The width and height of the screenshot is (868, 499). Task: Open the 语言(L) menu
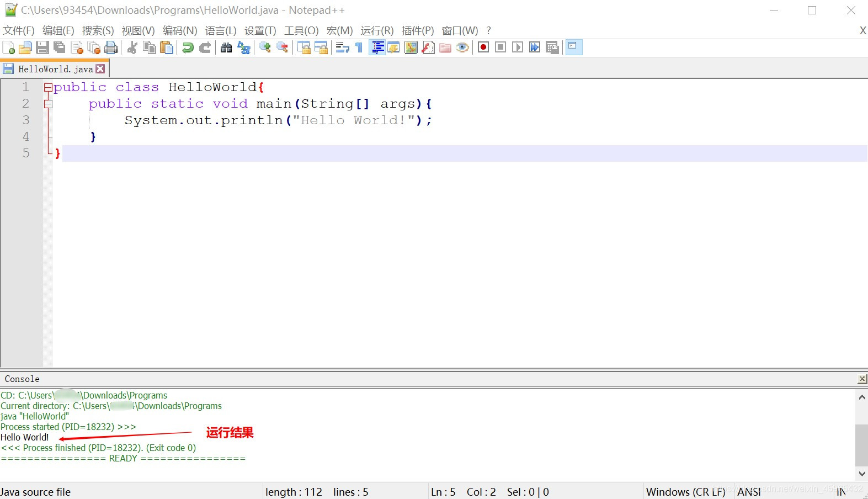pyautogui.click(x=220, y=30)
